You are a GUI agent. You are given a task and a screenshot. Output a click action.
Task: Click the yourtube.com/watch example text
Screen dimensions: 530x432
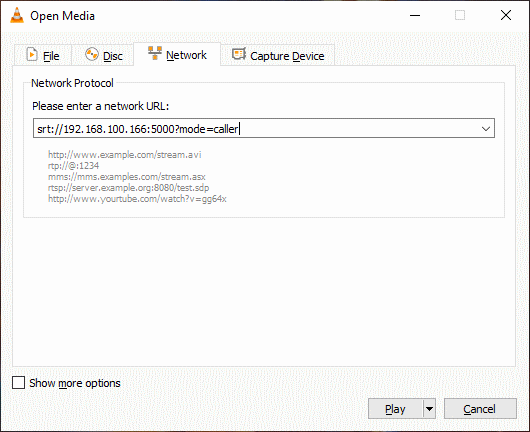137,199
